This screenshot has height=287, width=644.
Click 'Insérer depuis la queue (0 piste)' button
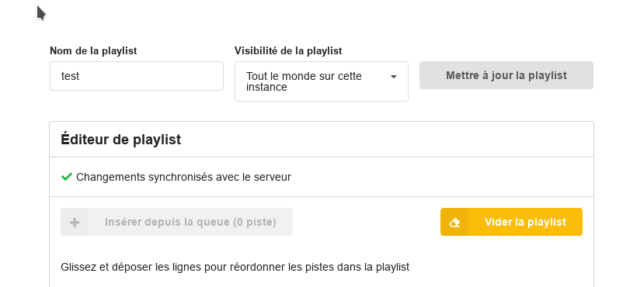176,222
